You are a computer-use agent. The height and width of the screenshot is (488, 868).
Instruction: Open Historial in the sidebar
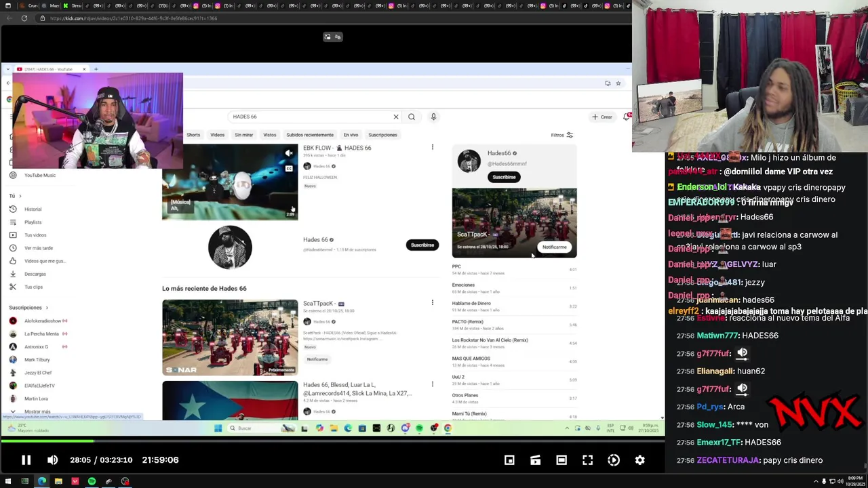tap(33, 209)
